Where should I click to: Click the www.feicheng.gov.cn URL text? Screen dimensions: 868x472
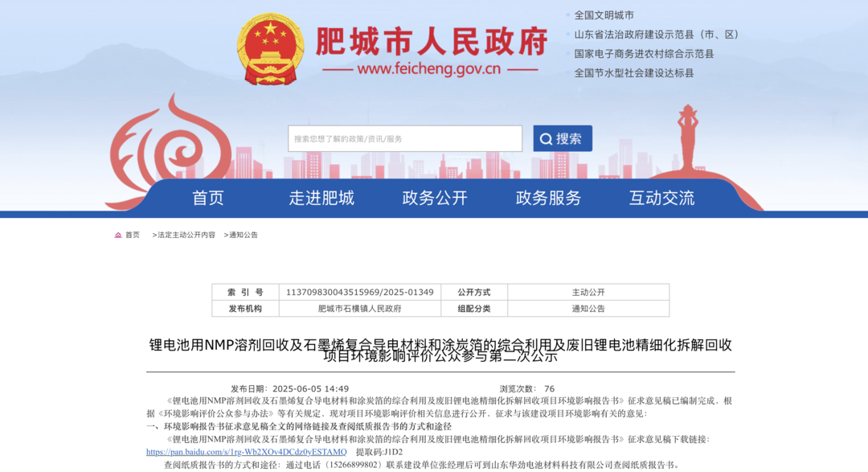pos(429,69)
